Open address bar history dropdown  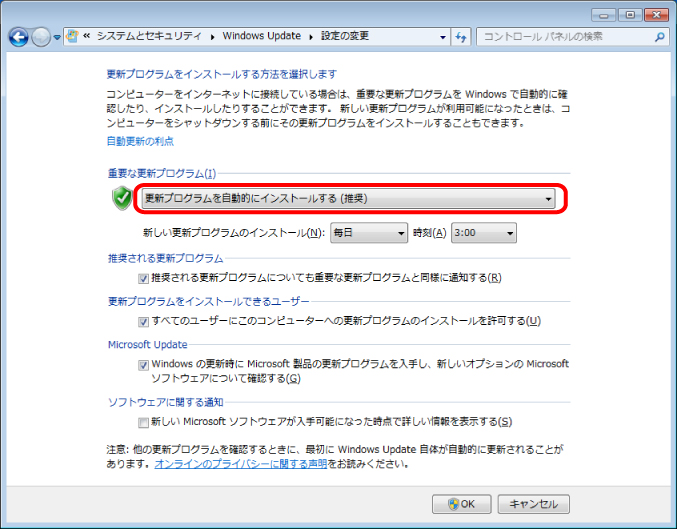pyautogui.click(x=443, y=37)
